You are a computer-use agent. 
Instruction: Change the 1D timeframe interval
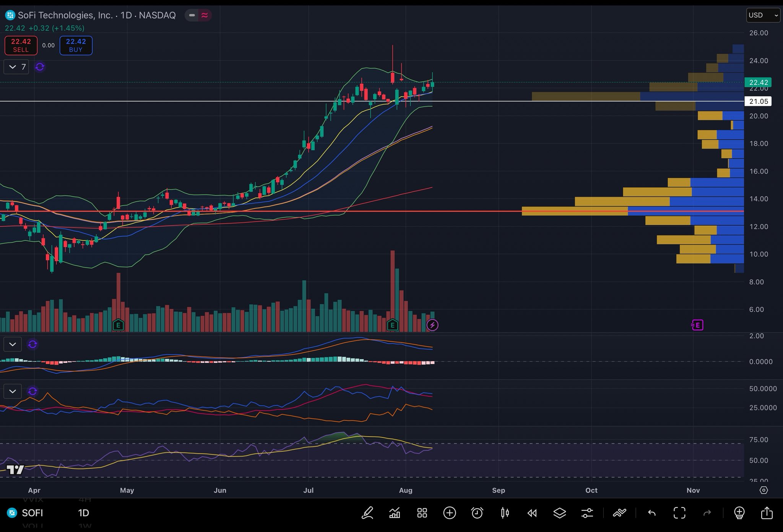[x=83, y=513]
